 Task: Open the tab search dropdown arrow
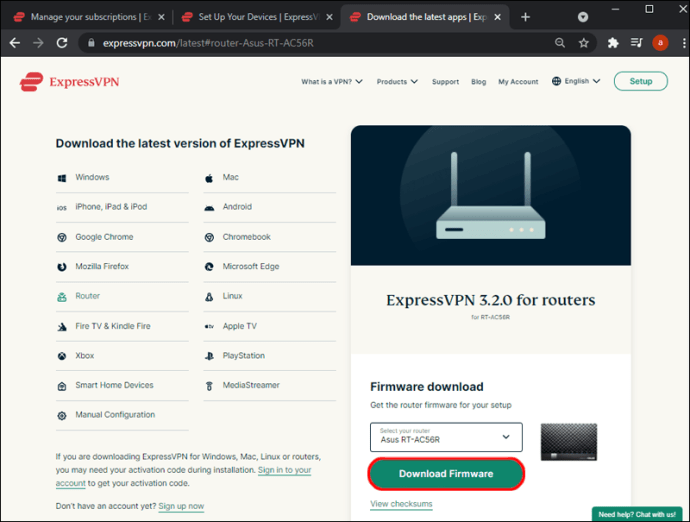click(583, 17)
